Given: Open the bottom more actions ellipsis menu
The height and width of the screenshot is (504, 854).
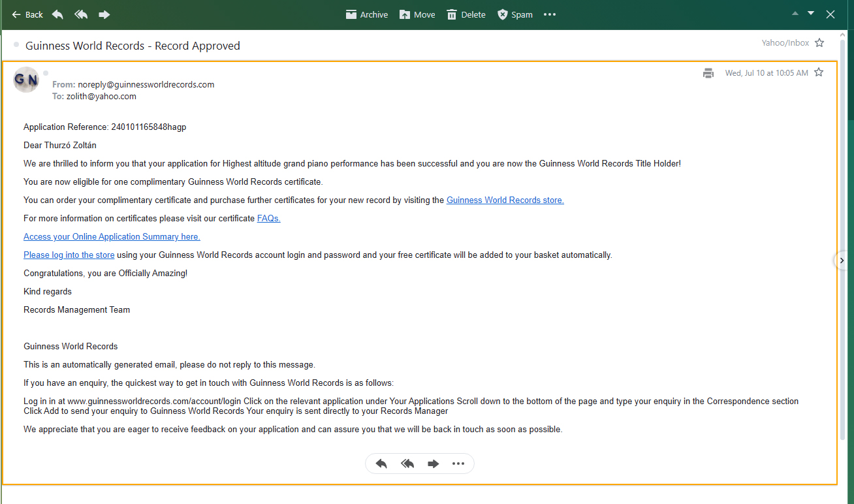Looking at the screenshot, I should coord(458,464).
